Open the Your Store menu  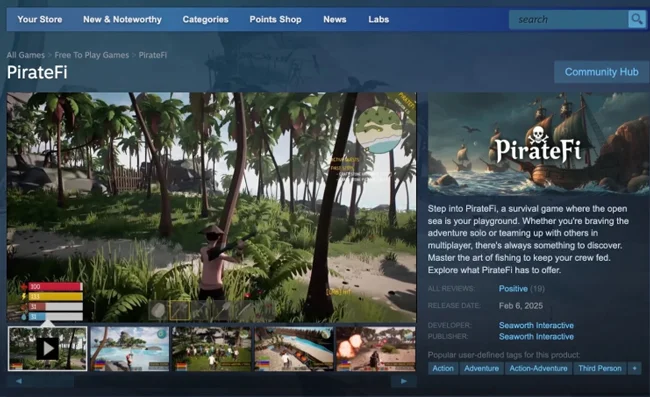click(40, 19)
